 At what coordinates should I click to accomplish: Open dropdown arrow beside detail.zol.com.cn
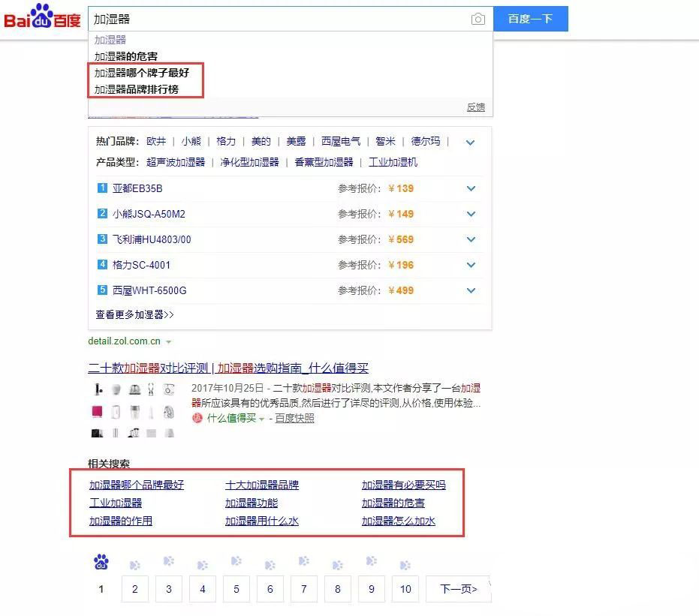169,342
